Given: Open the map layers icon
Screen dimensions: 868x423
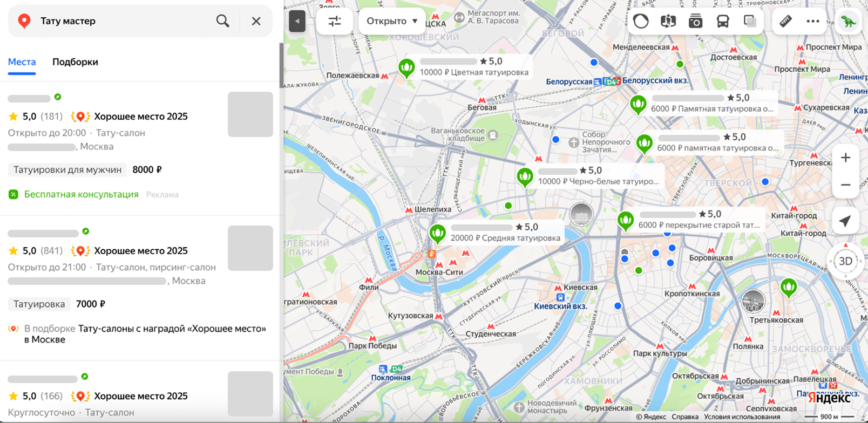Looking at the screenshot, I should (750, 21).
